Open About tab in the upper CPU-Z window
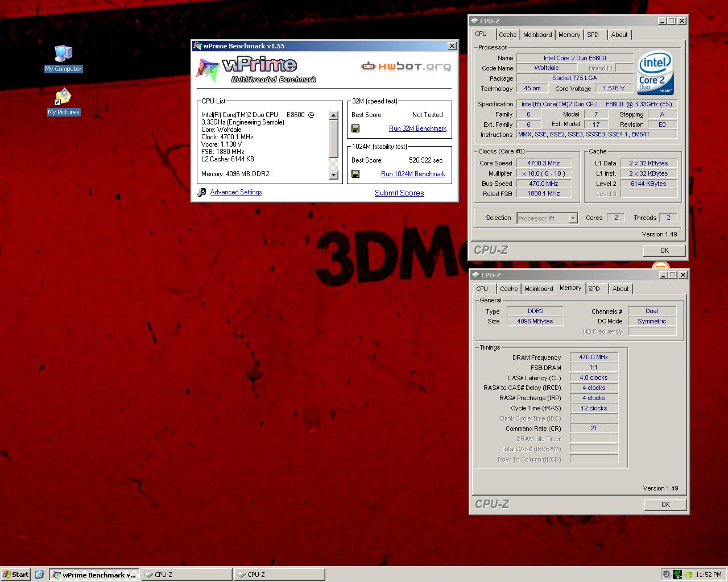This screenshot has height=582, width=728. [x=619, y=35]
